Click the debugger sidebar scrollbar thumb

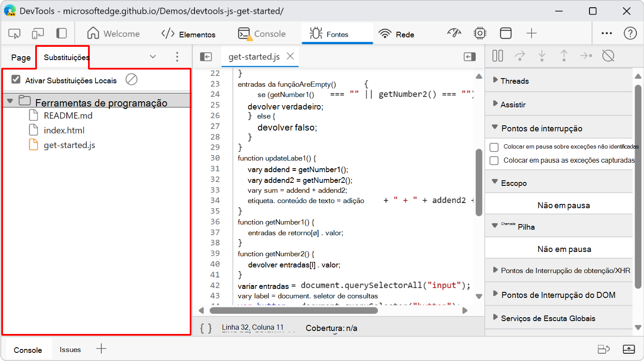click(x=638, y=187)
